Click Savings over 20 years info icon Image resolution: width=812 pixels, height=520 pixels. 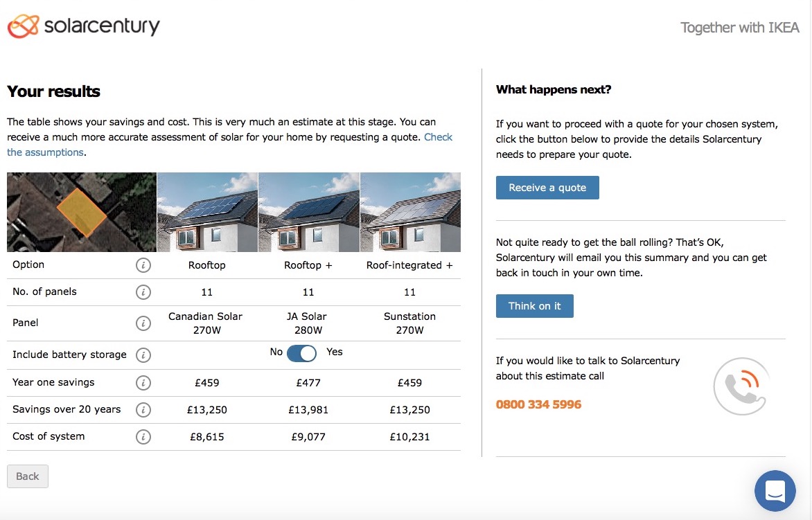point(143,410)
